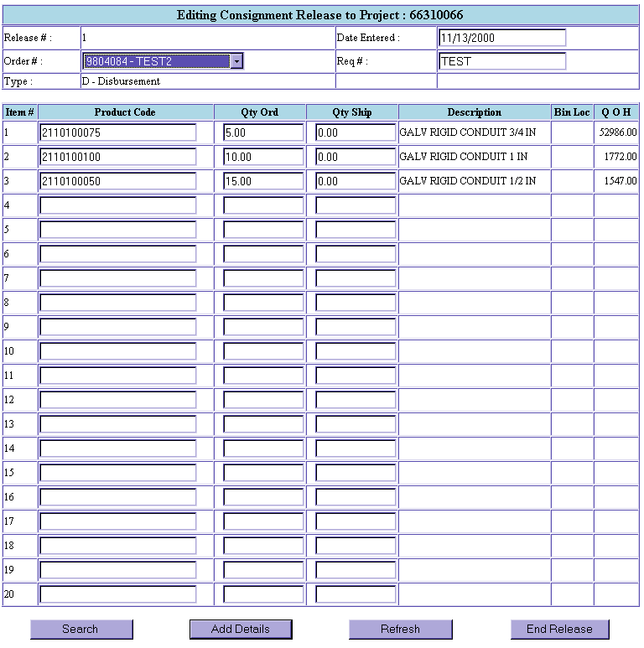Edit Qty Ship field for item 3
The image size is (644, 648).
[x=356, y=181]
